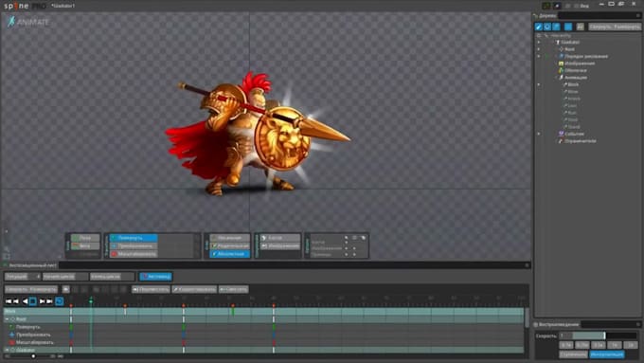Click keyframe marker at frame 40 on ruler
The height and width of the screenshot is (363, 644).
274,306
